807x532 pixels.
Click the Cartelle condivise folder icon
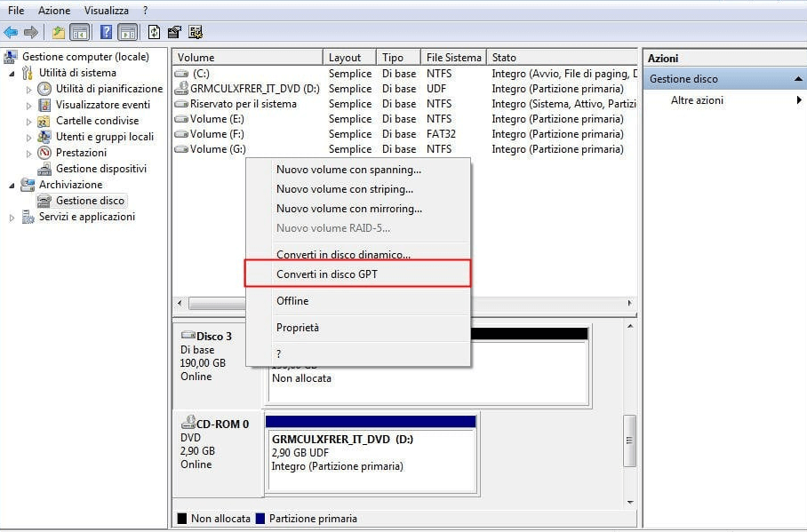click(44, 121)
